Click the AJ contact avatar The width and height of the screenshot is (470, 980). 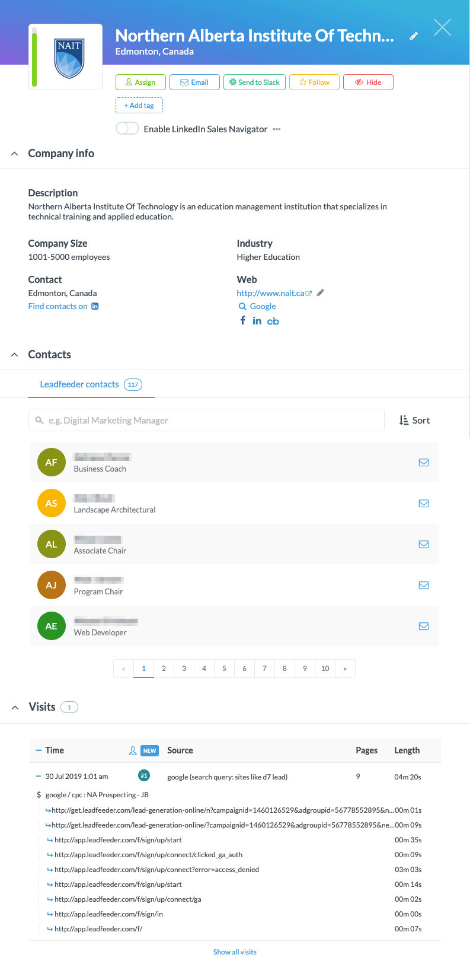(x=52, y=585)
